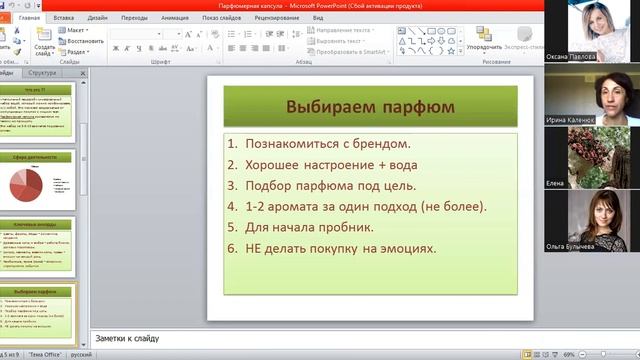Screen dimensions: 640x360
Task: Open the Вставка ribbon tab
Action: 64,18
